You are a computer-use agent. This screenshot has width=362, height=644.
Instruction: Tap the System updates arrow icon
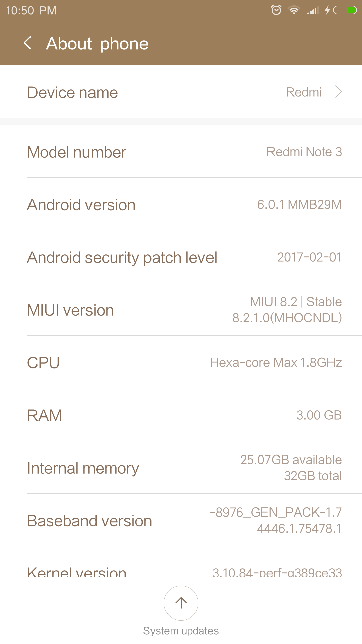point(181,603)
